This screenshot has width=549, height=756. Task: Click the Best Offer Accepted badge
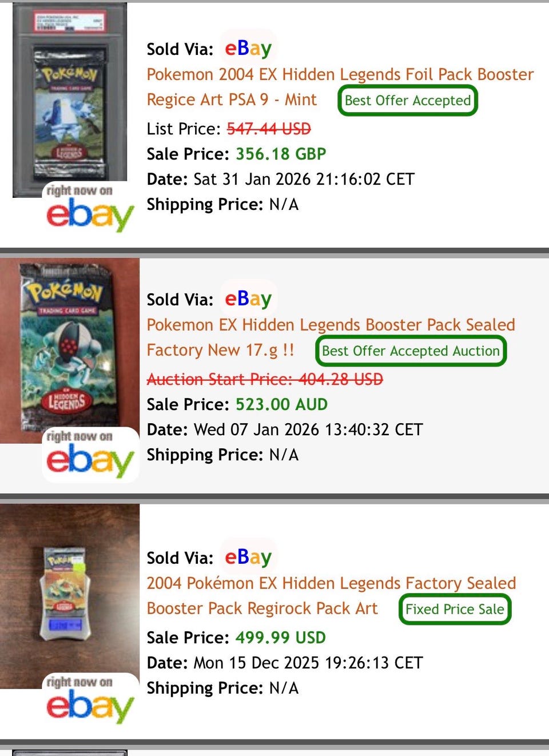408,101
